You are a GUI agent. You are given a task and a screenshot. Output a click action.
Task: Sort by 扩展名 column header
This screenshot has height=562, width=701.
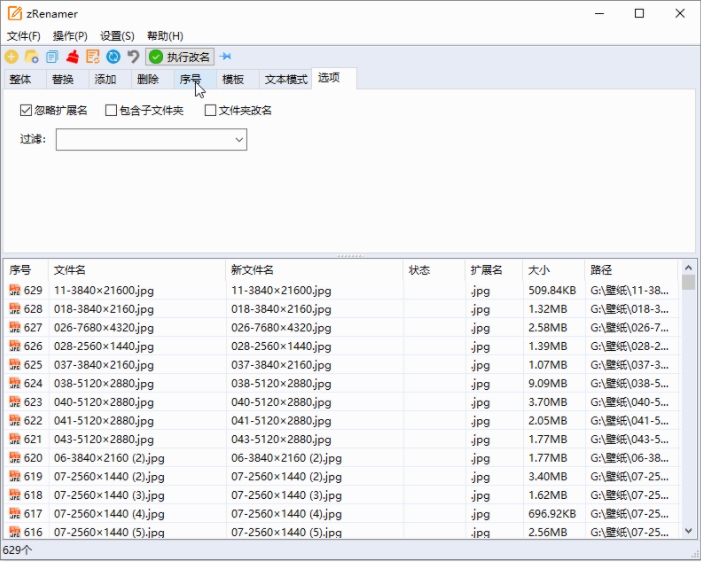(494, 270)
